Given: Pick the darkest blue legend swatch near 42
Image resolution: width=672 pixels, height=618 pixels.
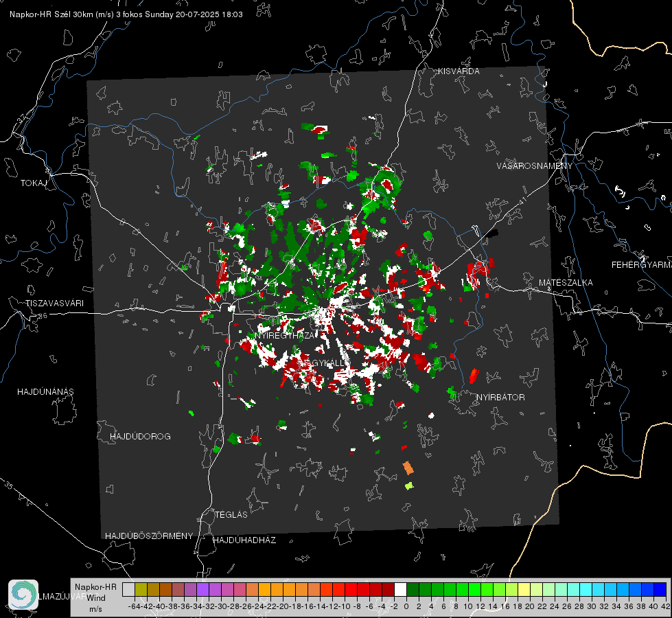Looking at the screenshot, I should (x=660, y=590).
